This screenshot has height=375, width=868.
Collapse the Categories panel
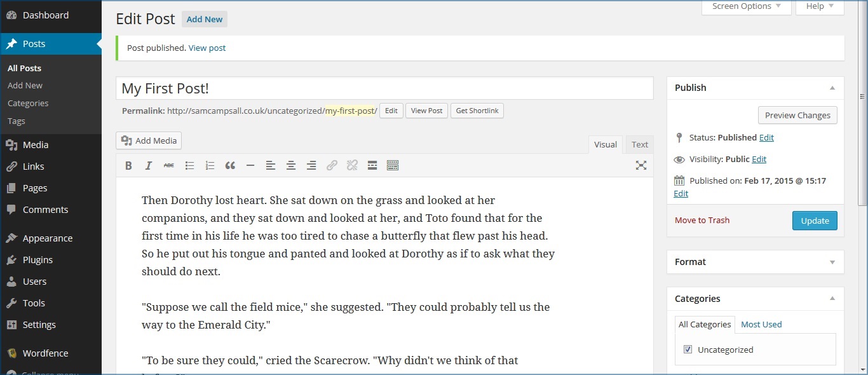(x=832, y=299)
